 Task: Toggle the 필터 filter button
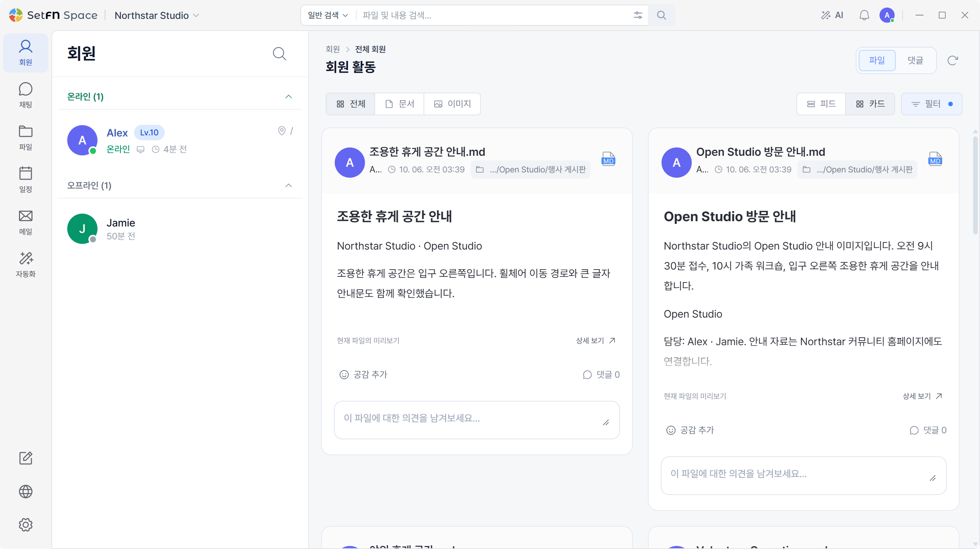932,104
